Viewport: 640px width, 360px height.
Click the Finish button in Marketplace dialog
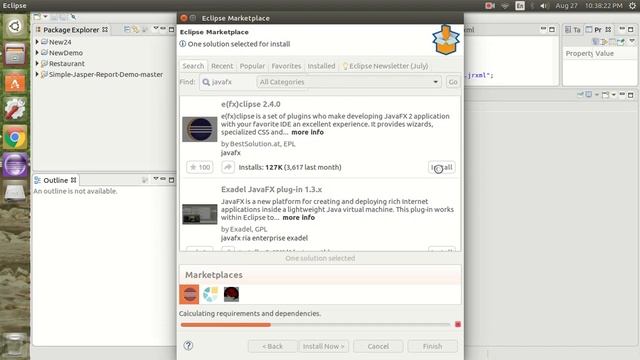(432, 346)
